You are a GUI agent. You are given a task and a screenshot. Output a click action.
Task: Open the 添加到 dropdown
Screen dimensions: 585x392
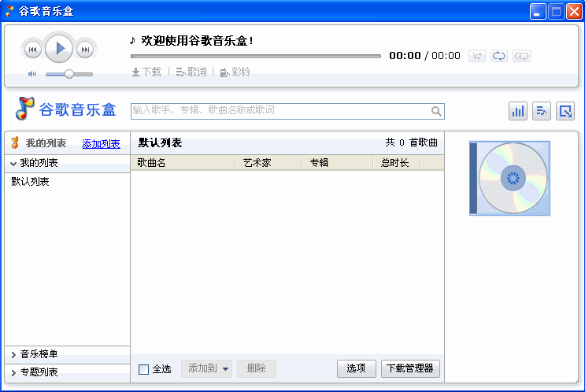click(x=207, y=368)
